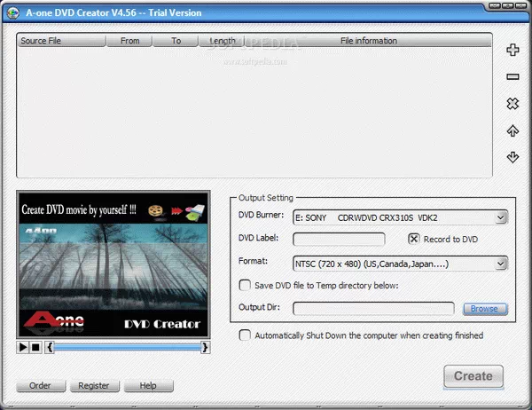
Task: Click the DVD Creator preview image
Action: [113, 264]
